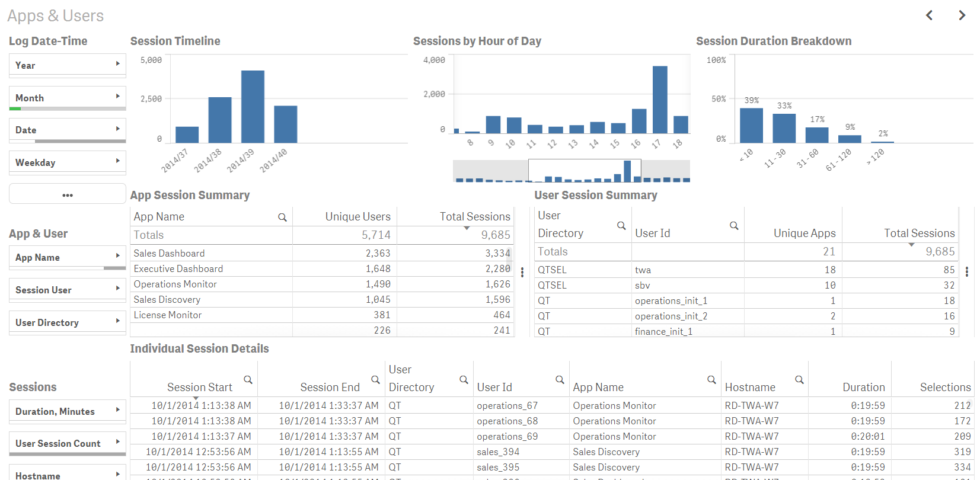Sort by Total Sessions in User Session Summary
Screen dimensions: 980x480
point(919,233)
